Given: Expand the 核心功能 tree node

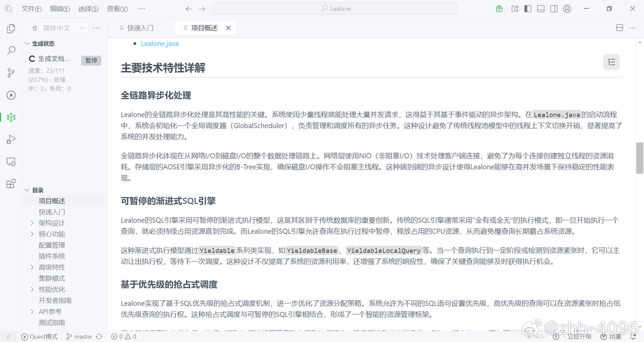Looking at the screenshot, I should click(x=32, y=234).
